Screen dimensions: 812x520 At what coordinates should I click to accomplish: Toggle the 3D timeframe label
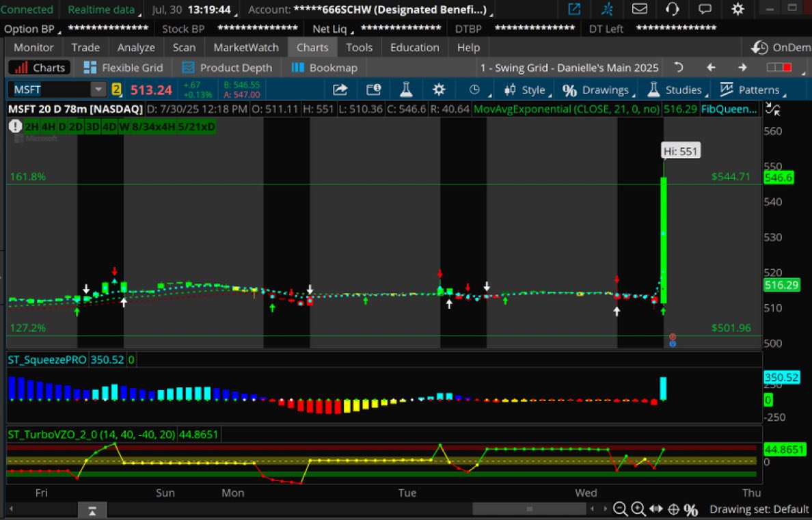(x=93, y=127)
